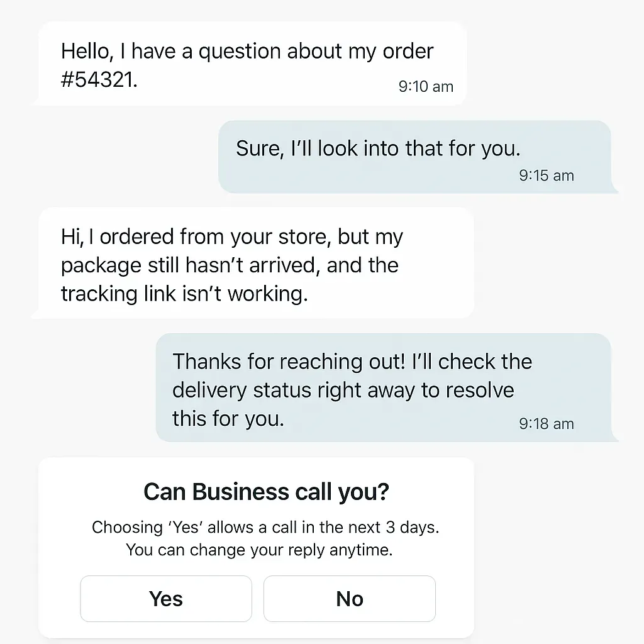The image size is (644, 644).
Task: Click the 9:15 am timestamp
Action: click(x=546, y=176)
